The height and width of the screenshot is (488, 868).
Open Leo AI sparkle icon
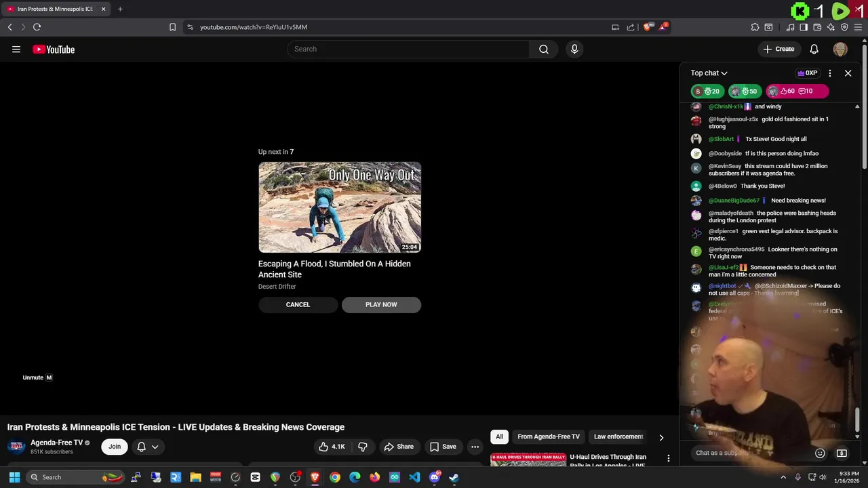point(831,27)
